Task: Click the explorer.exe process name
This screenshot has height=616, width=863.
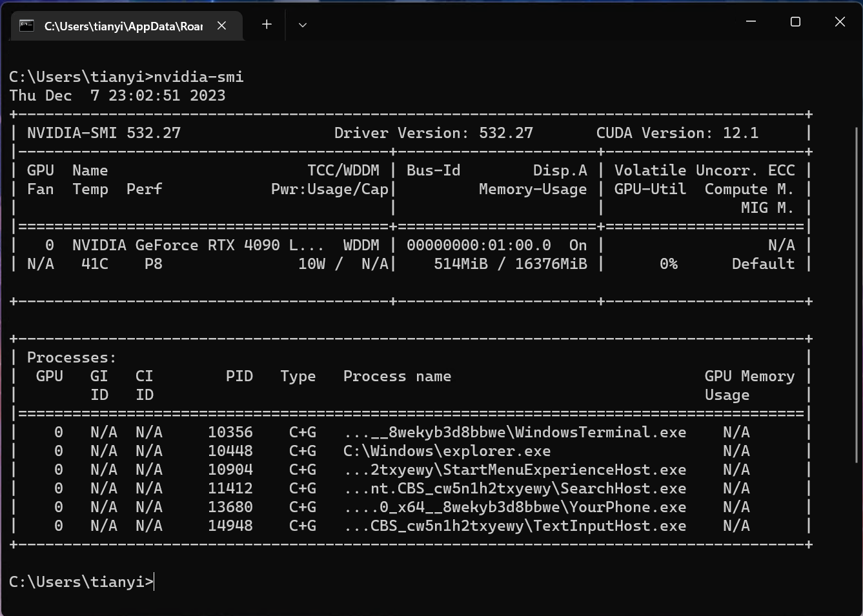Action: (447, 451)
